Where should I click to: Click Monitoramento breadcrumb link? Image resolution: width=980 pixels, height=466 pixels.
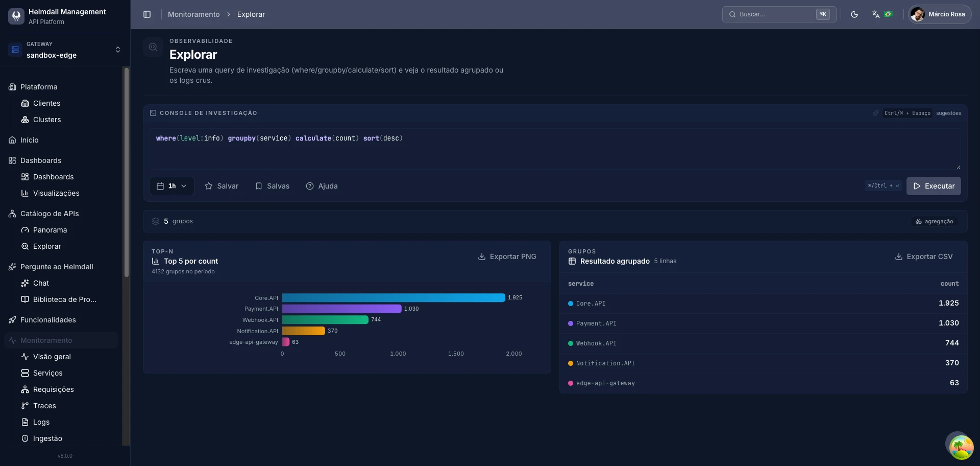[193, 14]
